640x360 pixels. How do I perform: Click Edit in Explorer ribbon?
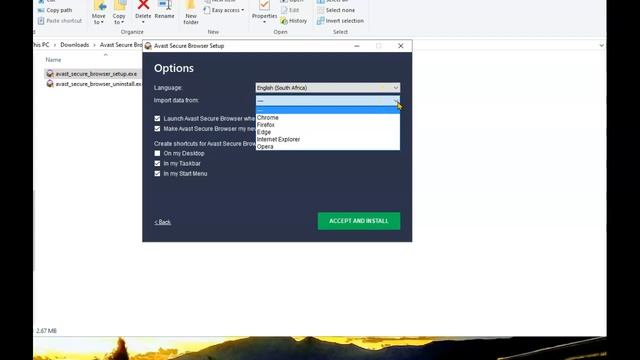pos(290,10)
